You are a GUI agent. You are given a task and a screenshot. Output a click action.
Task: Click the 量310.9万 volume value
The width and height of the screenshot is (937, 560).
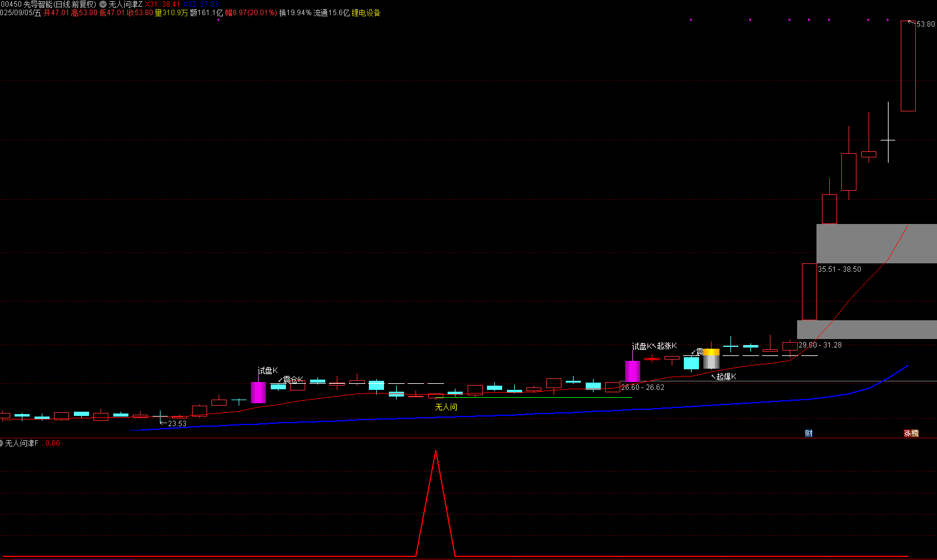171,13
